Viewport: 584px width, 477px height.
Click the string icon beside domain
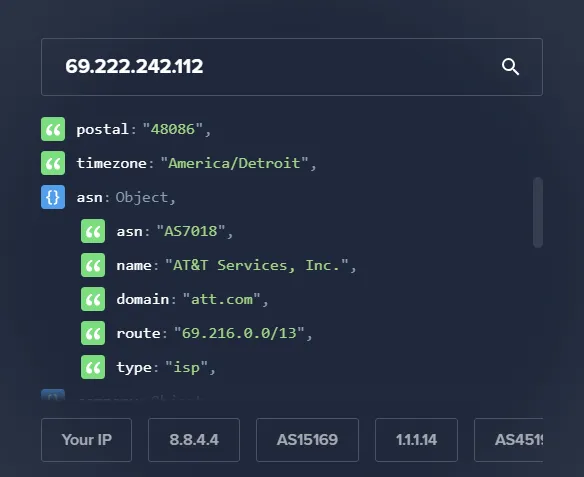93,299
